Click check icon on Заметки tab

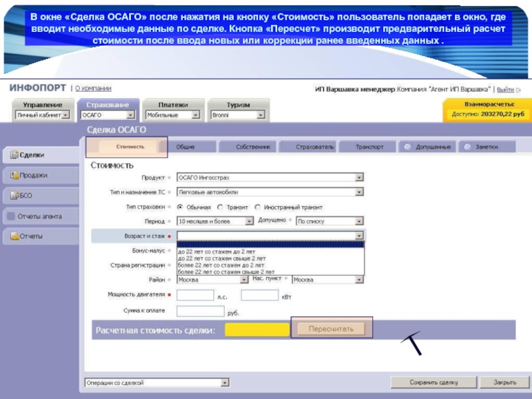click(467, 147)
